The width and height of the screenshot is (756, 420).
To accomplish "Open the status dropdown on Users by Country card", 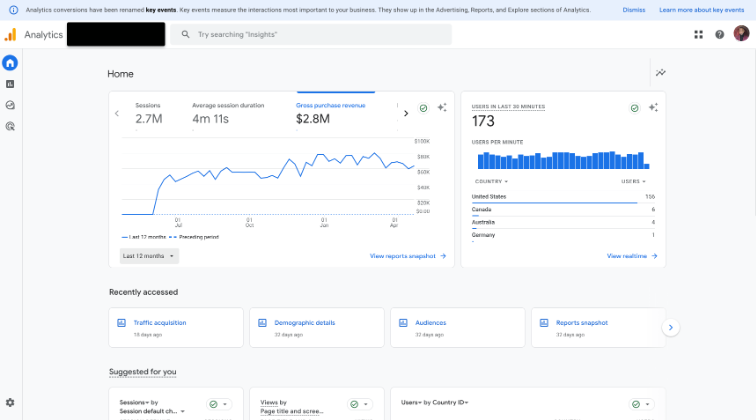I will 641,404.
